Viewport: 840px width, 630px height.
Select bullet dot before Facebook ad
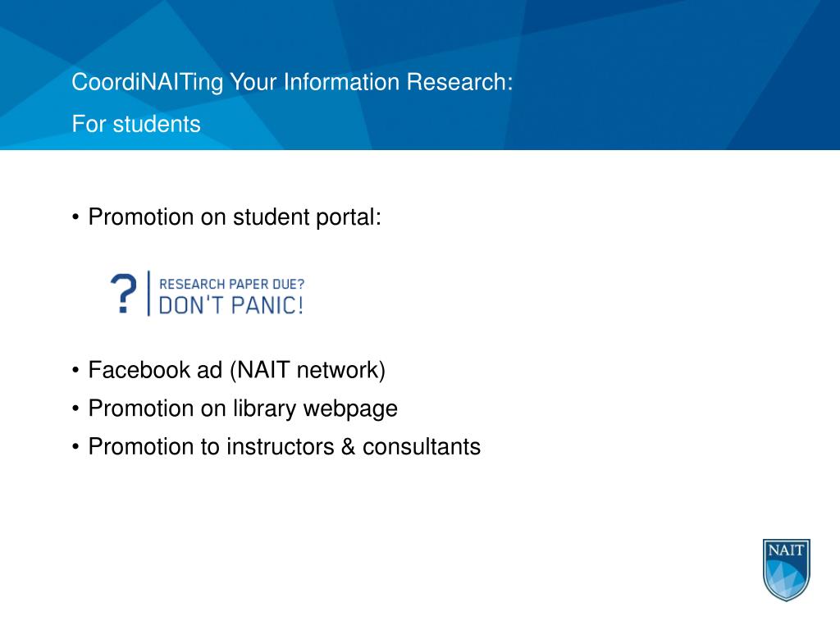(x=75, y=370)
